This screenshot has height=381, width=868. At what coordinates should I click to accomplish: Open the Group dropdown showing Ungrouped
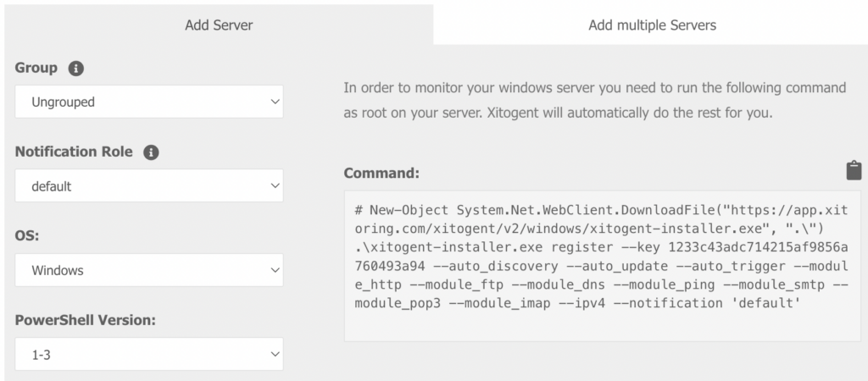(149, 102)
